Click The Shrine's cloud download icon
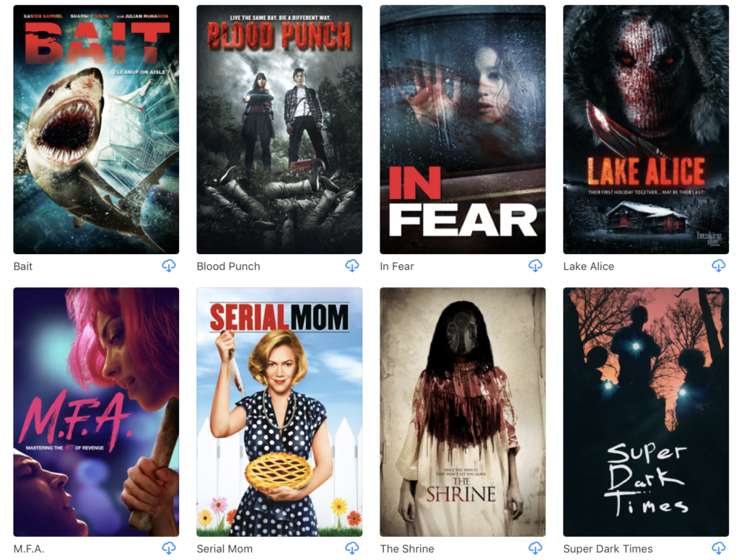Screen dimensions: 739x560 pos(535,548)
